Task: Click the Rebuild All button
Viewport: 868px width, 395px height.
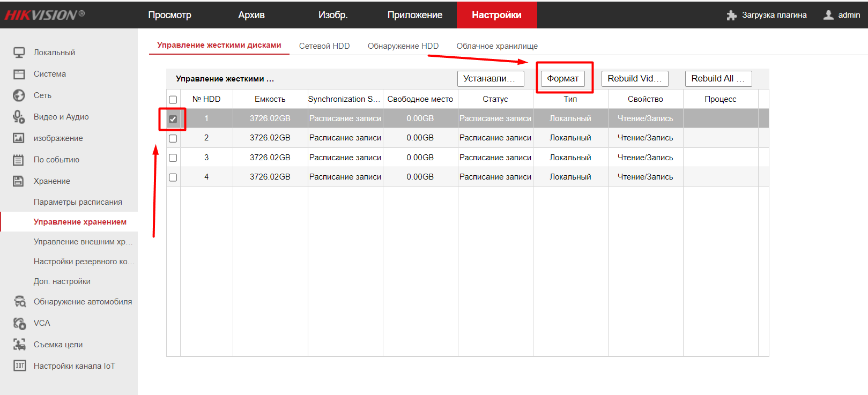Action: click(718, 79)
